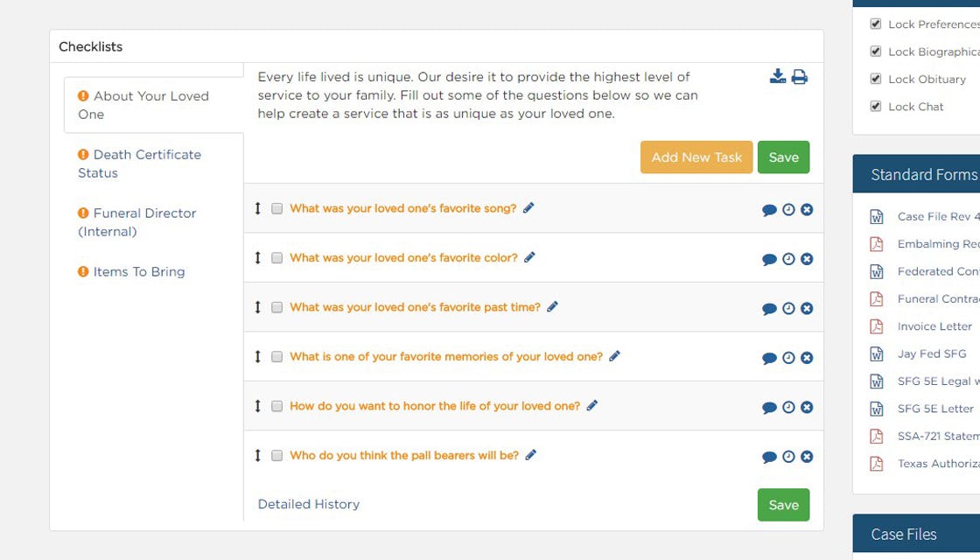Click the Add New Task button
The image size is (980, 560).
pos(696,157)
